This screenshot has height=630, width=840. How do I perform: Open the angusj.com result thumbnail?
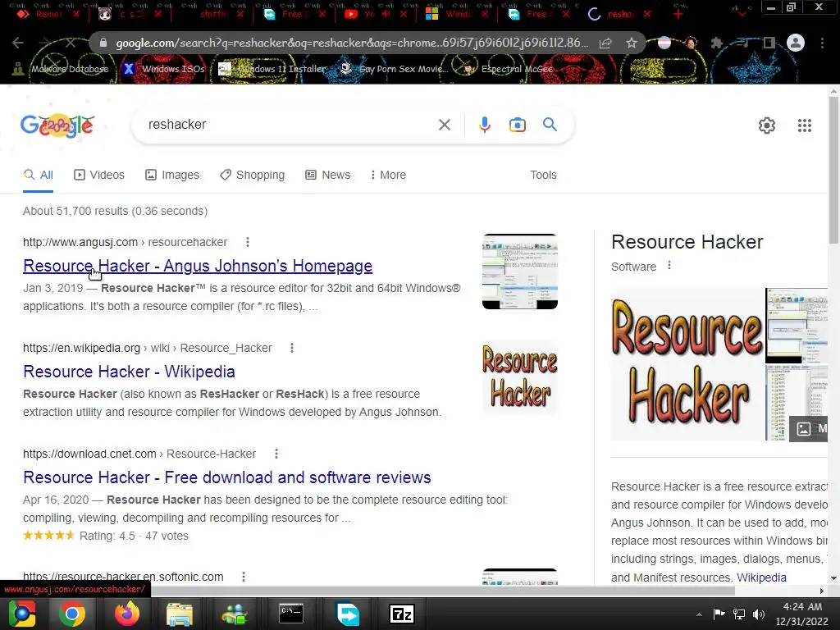coord(519,272)
